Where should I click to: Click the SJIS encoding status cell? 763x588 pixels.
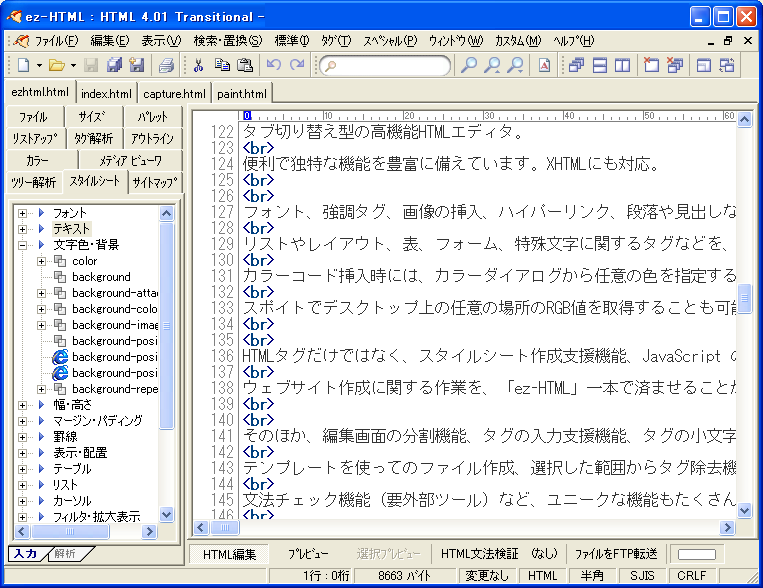coord(642,576)
